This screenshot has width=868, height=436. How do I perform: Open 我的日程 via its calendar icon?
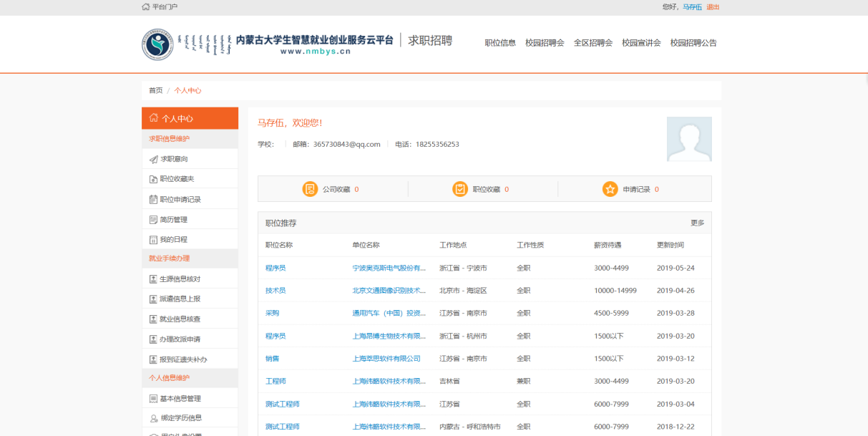[153, 239]
